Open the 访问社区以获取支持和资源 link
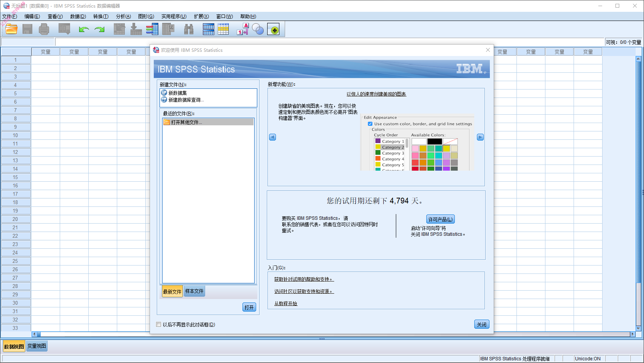The image size is (644, 363). point(304,291)
